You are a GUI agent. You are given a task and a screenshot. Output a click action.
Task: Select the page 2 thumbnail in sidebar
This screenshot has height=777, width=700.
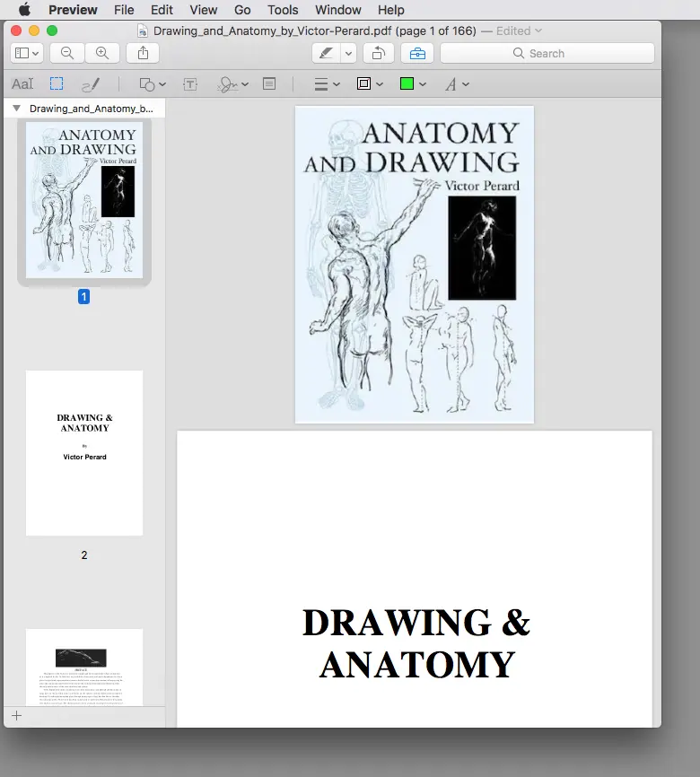click(x=84, y=453)
